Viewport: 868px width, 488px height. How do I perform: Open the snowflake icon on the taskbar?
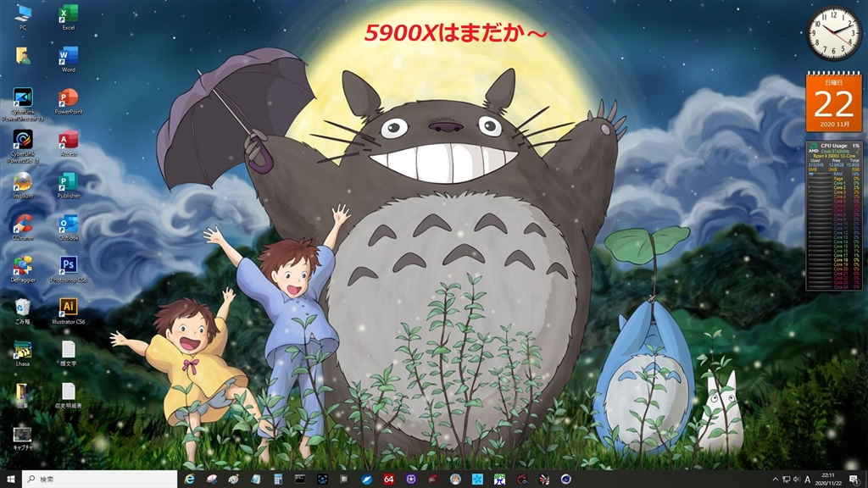(477, 480)
